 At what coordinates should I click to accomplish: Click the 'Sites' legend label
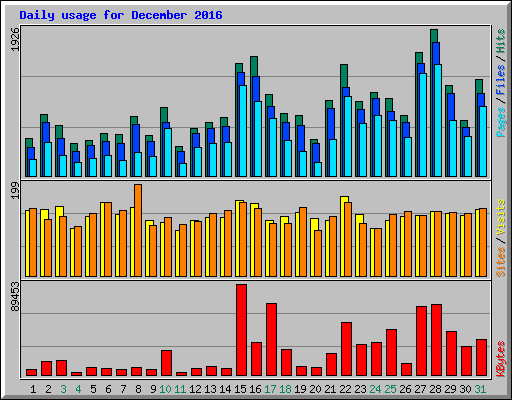pos(501,262)
